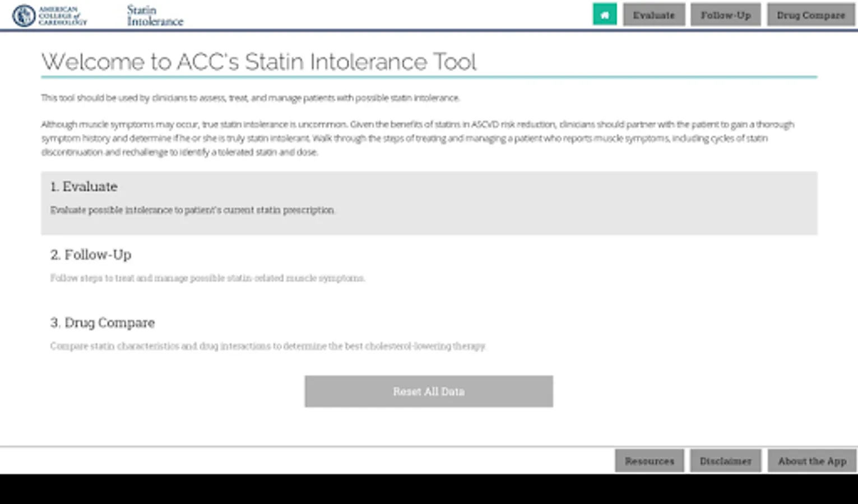The height and width of the screenshot is (504, 858).
Task: Click 'Follow steps to treat and manage' description
Action: 207,278
